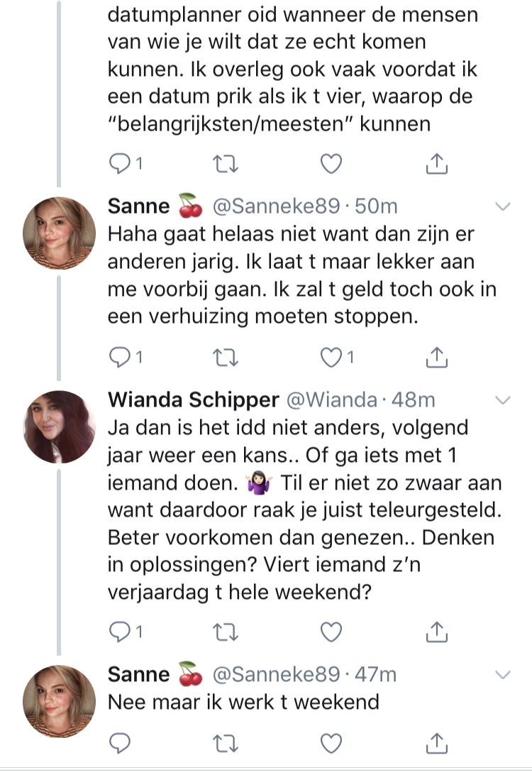Share Wianda Schipper's tweet

438,629
